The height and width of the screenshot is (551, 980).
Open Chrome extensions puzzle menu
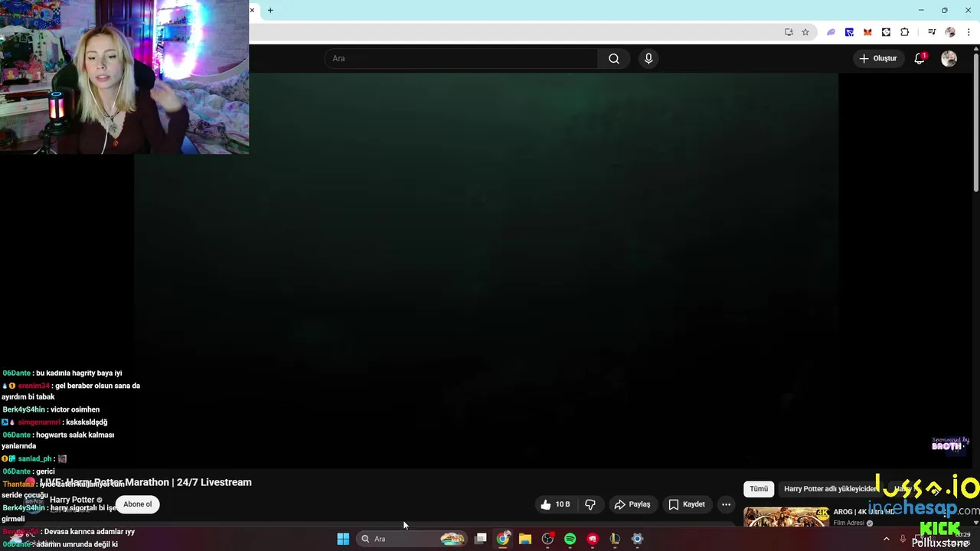pos(904,32)
